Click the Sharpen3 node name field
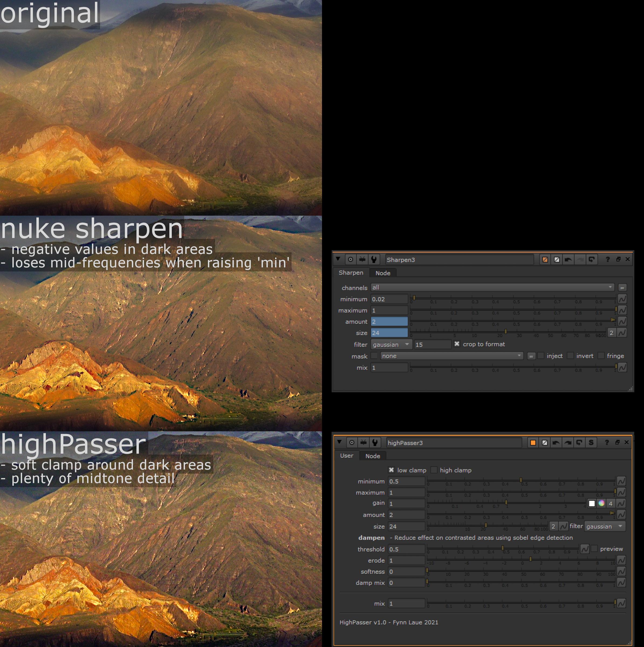The height and width of the screenshot is (647, 644). click(458, 260)
